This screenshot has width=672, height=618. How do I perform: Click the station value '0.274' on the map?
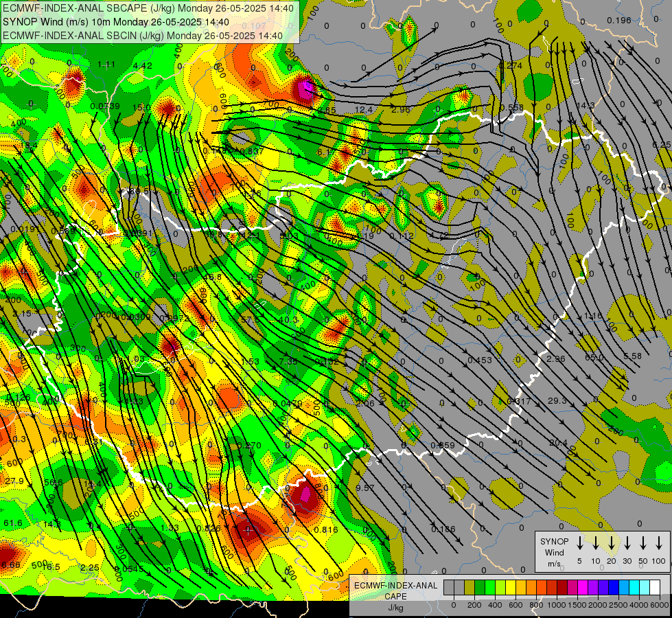click(511, 66)
